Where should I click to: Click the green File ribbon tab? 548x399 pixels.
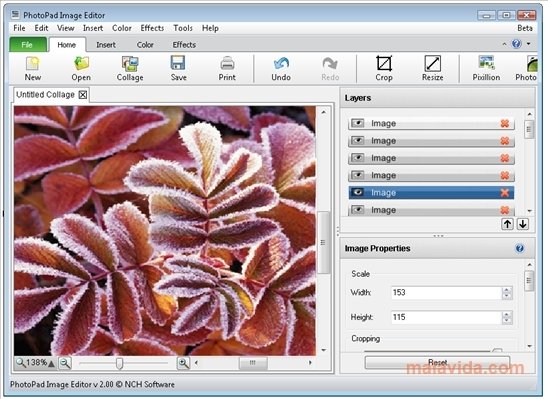[x=27, y=45]
